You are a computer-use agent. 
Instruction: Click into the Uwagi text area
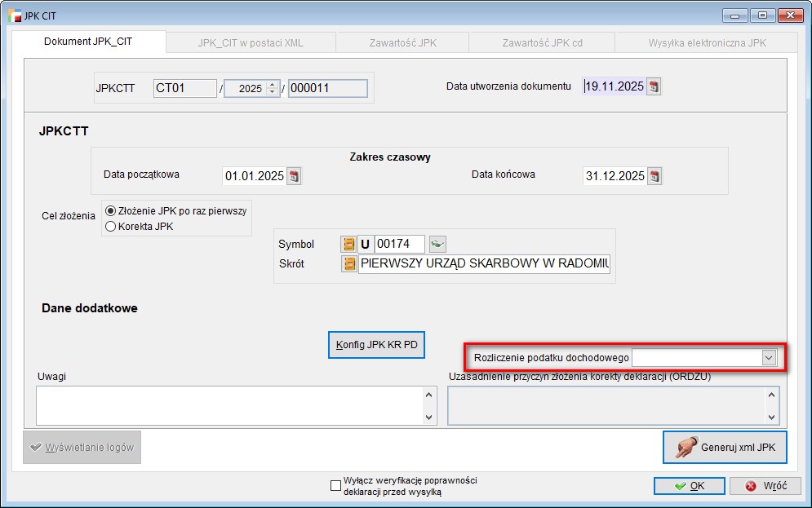click(227, 405)
